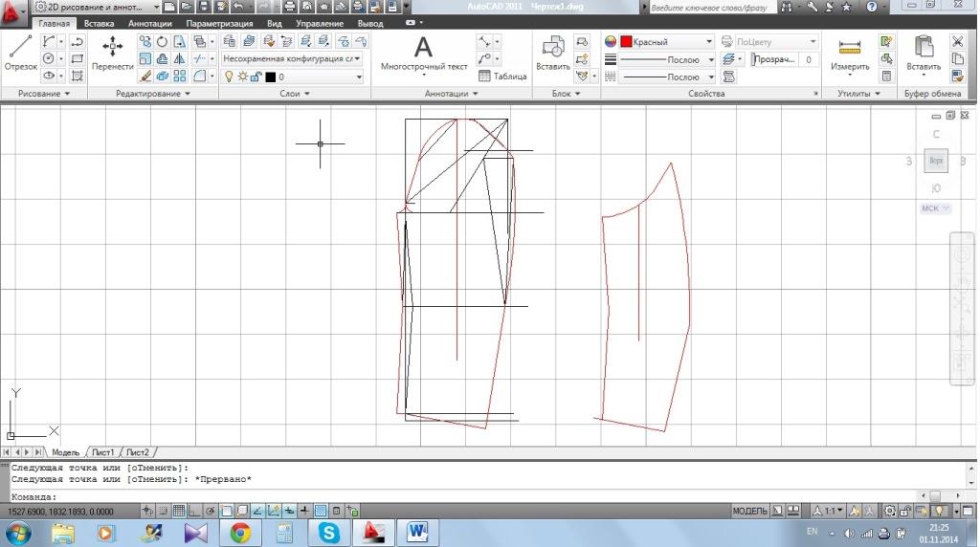This screenshot has height=547, width=980.
Task: Click the print icon in quick access toolbar
Action: coord(290,7)
